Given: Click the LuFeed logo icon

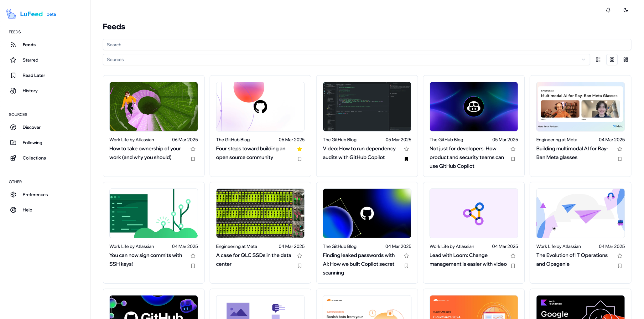Looking at the screenshot, I should point(11,14).
